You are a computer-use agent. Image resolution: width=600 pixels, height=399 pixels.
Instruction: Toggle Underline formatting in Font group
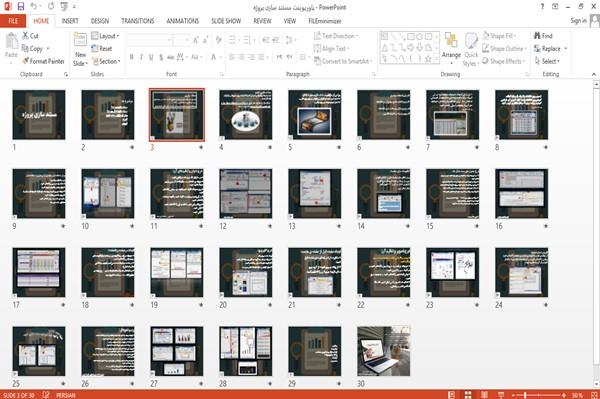[x=151, y=57]
